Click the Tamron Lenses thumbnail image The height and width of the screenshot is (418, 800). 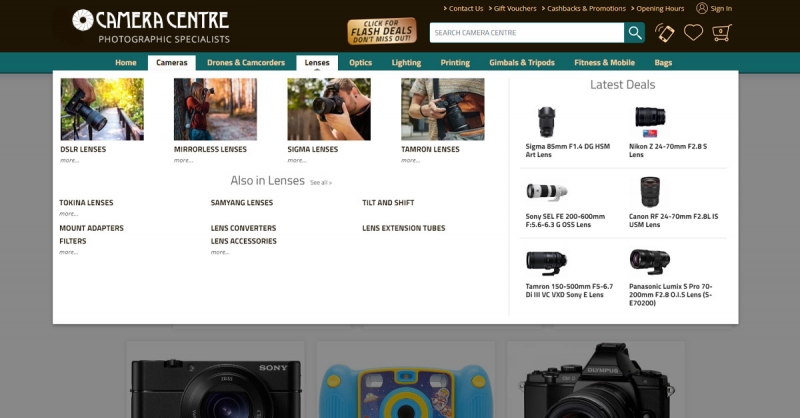pyautogui.click(x=443, y=109)
